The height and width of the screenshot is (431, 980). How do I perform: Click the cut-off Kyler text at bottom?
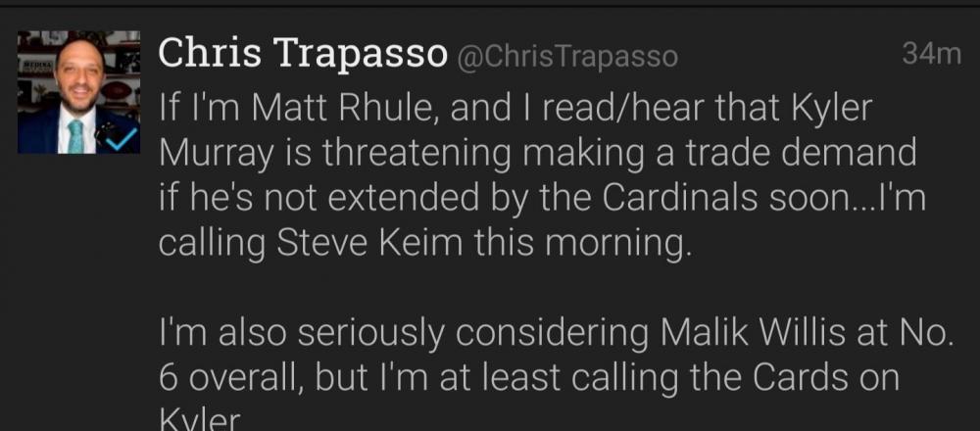[x=199, y=421]
